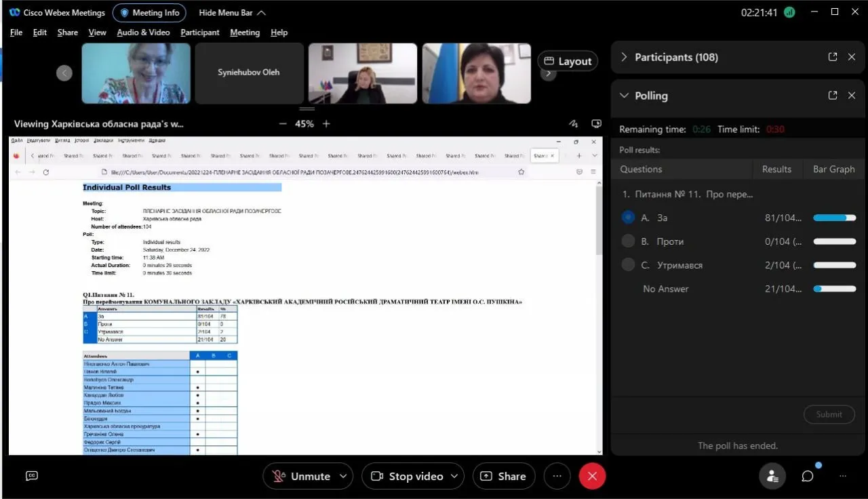Click the video thumbnail labeled Syniehubov Oleh
This screenshot has height=499, width=868.
pyautogui.click(x=248, y=73)
